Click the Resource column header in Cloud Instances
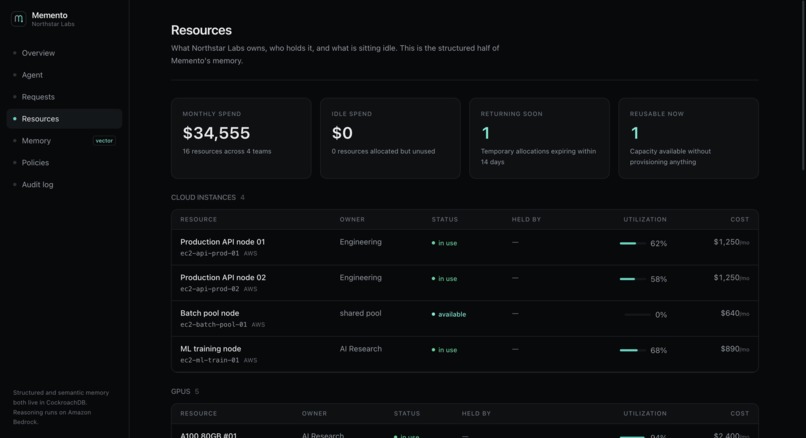Viewport: 806px width, 438px height. (198, 220)
